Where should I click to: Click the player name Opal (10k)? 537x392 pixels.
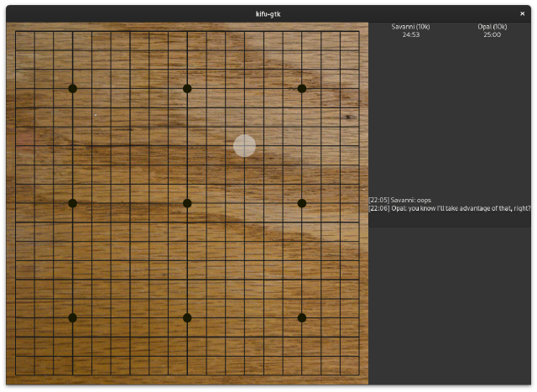point(493,27)
